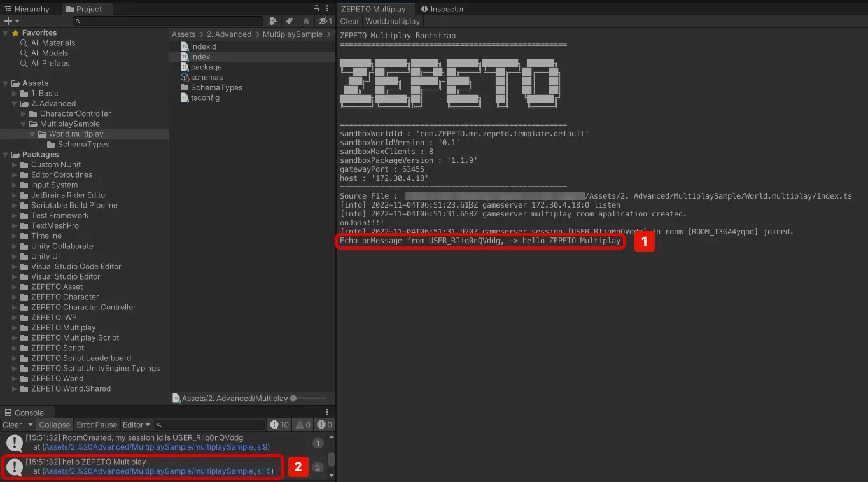Select the MultiplaySample folder in tree
Image resolution: width=868 pixels, height=482 pixels.
pos(84,124)
